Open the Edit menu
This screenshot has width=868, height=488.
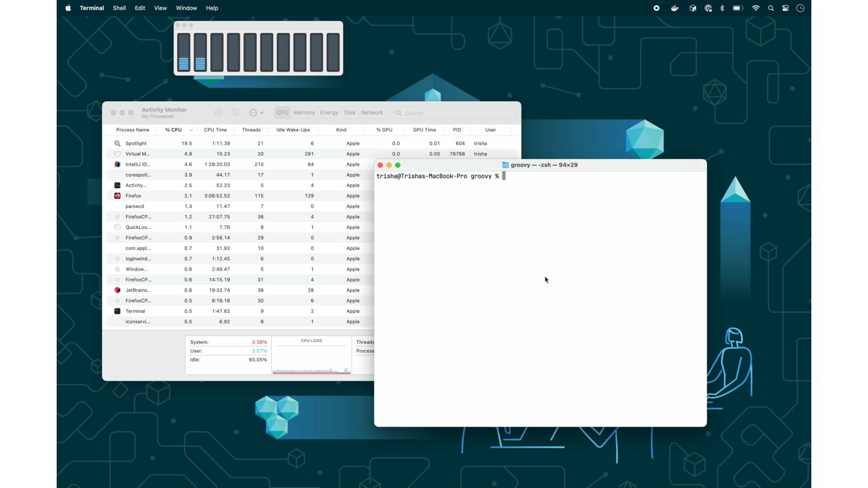click(140, 8)
